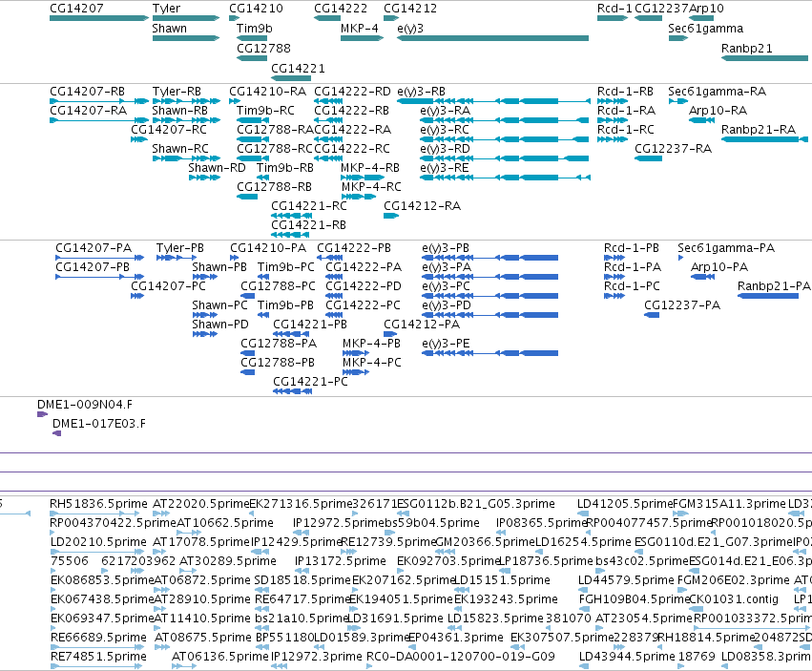Select the DME1-009N04.F feature label
The width and height of the screenshot is (812, 671).
[x=85, y=405]
